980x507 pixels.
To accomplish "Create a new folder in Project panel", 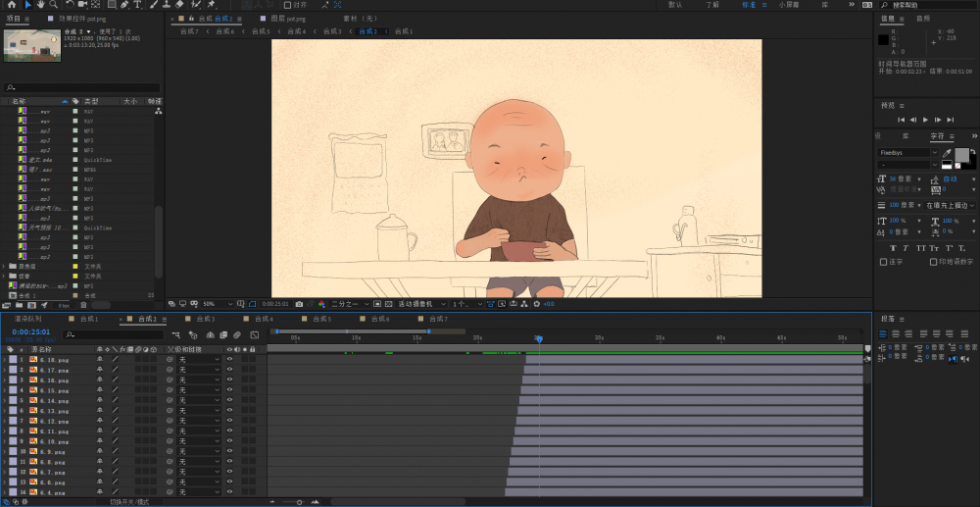I will click(19, 305).
